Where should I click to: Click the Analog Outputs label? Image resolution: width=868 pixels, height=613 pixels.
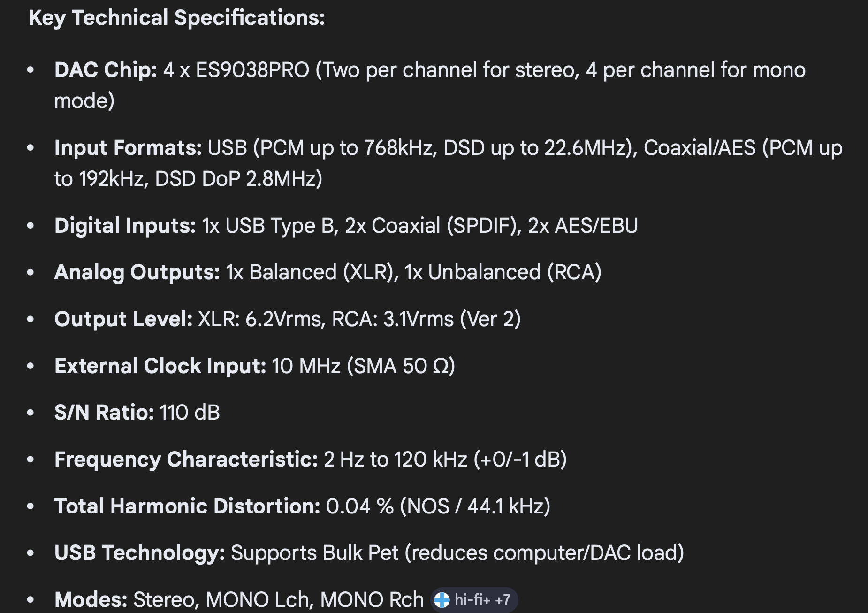point(137,272)
